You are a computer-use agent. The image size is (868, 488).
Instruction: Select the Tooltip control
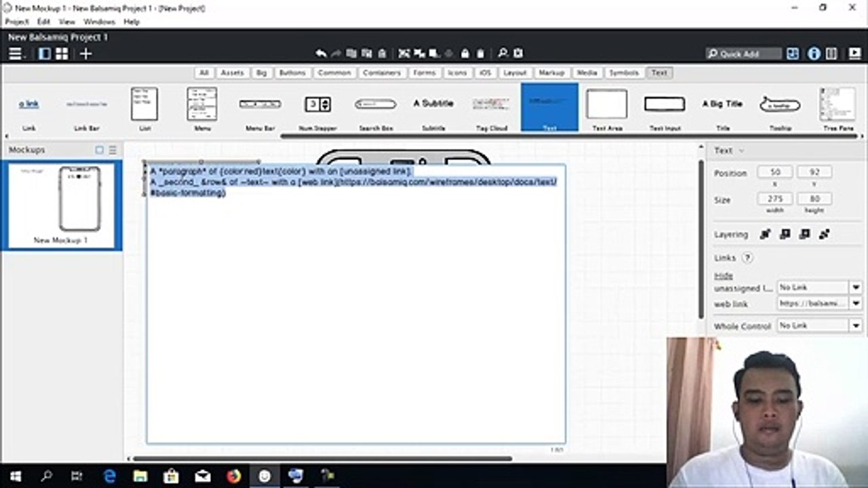click(780, 108)
